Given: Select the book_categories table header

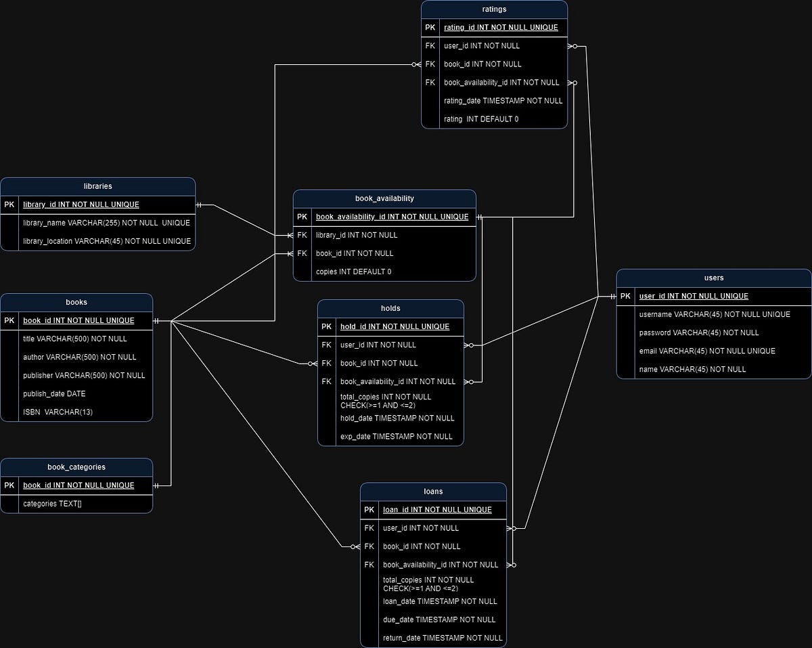Looking at the screenshot, I should click(76, 467).
